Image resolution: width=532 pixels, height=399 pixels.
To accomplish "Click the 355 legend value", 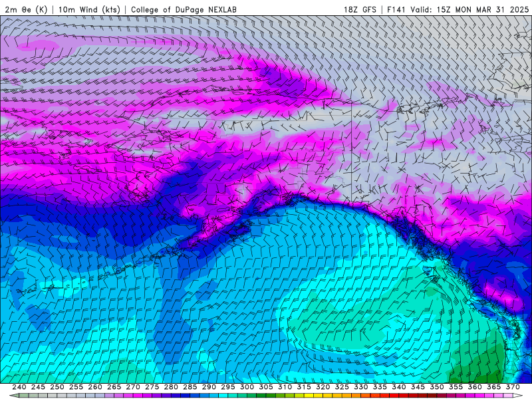I will (x=456, y=387).
